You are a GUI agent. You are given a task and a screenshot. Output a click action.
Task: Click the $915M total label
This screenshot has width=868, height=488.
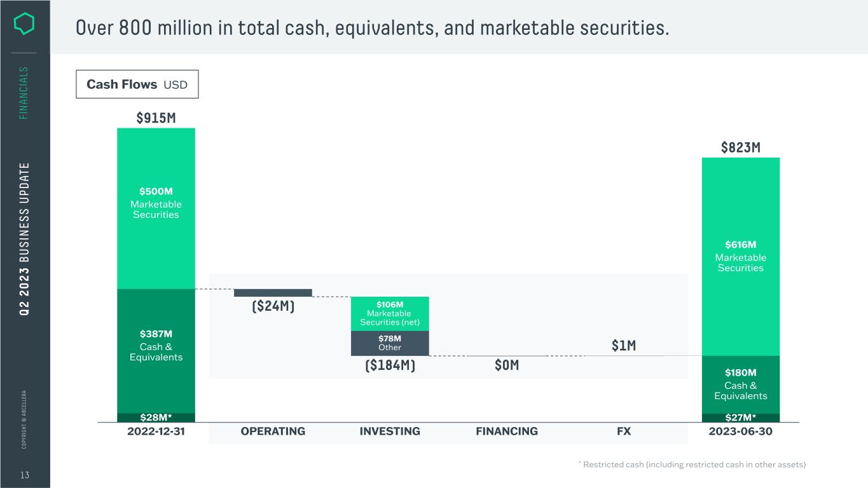(156, 118)
